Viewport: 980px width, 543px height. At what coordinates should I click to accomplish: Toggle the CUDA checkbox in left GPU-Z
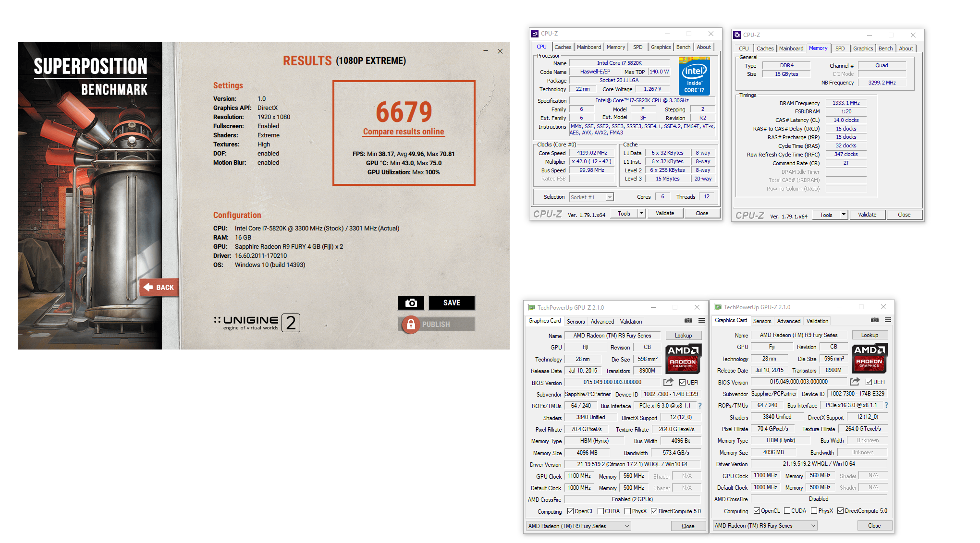click(600, 511)
